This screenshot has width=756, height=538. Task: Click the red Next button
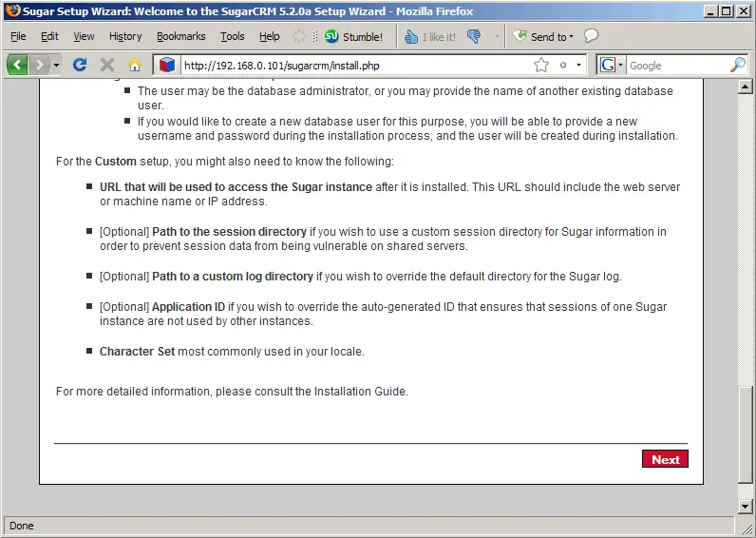tap(665, 459)
